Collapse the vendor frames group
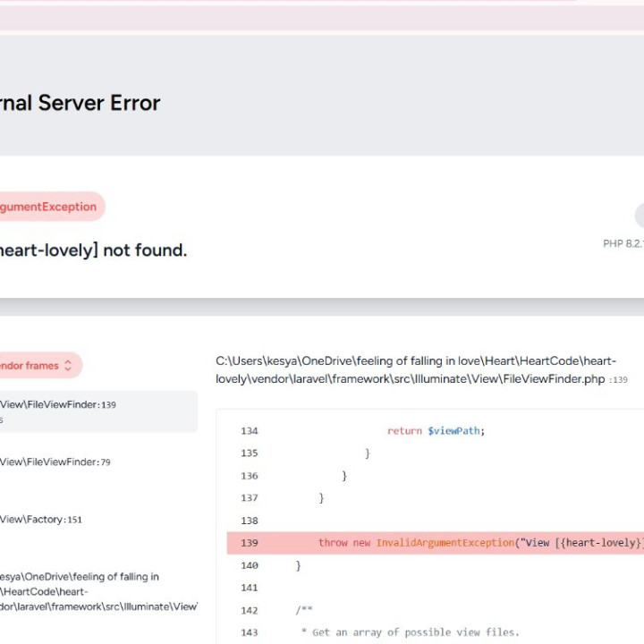The width and height of the screenshot is (644, 644). click(31, 366)
